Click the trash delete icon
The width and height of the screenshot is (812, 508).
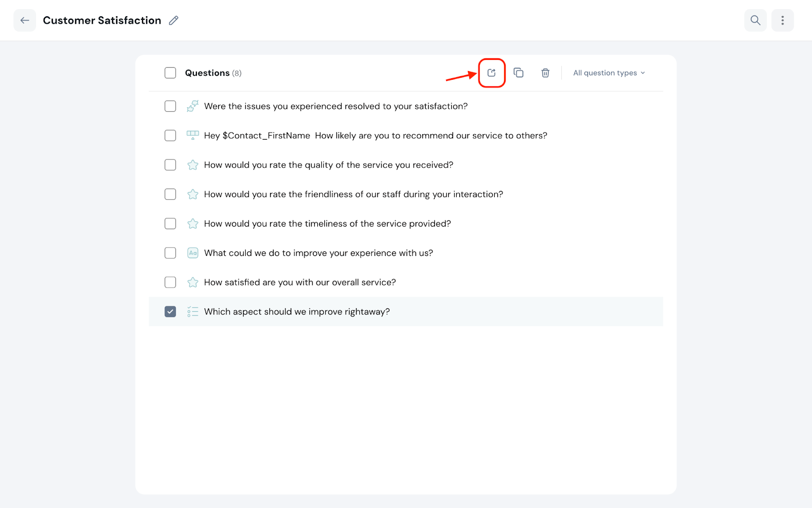point(545,73)
